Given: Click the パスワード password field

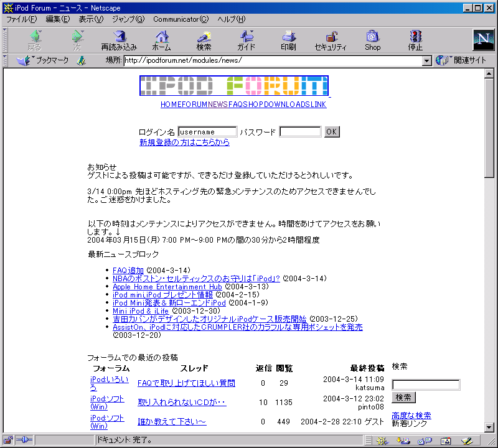Looking at the screenshot, I should (300, 132).
